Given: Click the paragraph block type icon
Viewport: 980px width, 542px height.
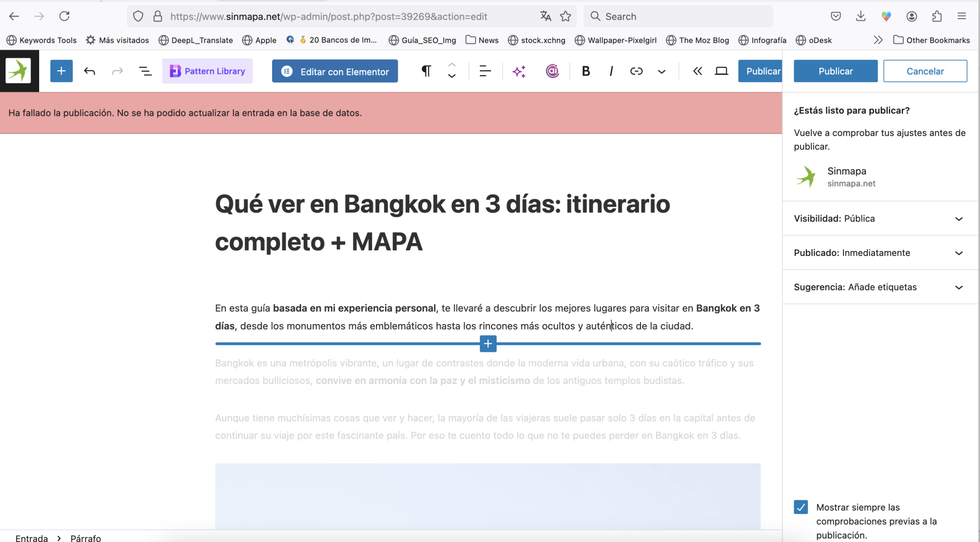Looking at the screenshot, I should pyautogui.click(x=426, y=71).
